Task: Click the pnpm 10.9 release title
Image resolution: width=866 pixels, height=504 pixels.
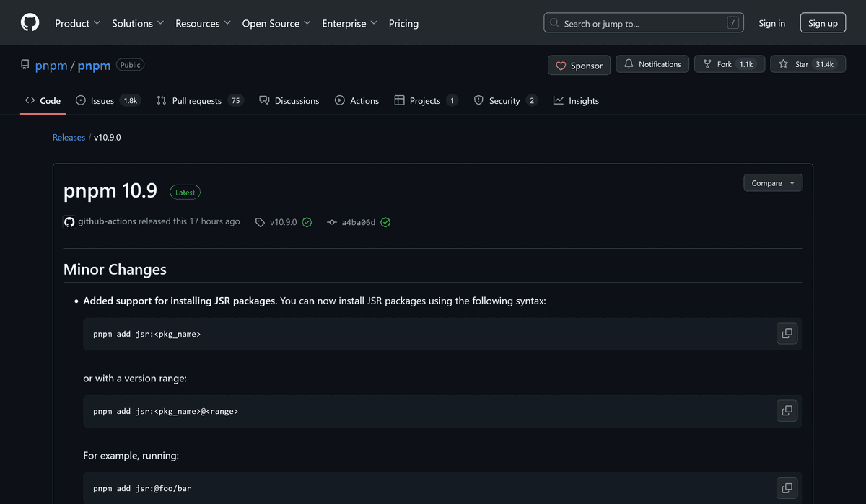Action: (x=110, y=192)
